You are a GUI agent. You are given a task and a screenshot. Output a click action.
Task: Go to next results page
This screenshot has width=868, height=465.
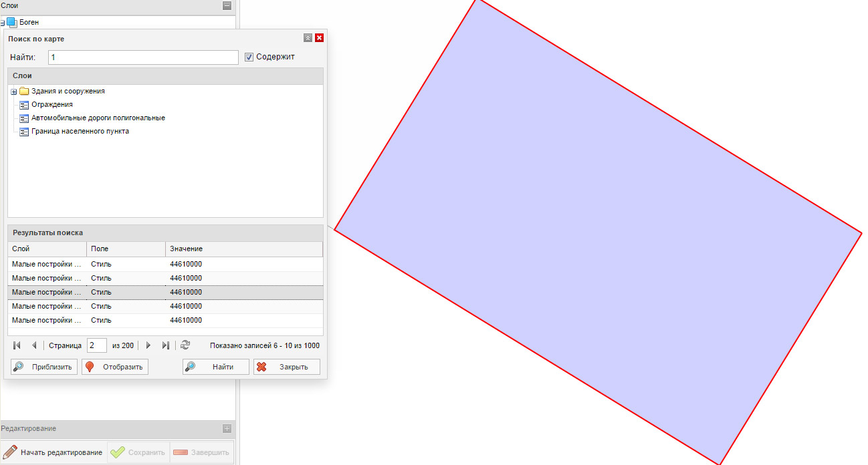click(148, 345)
